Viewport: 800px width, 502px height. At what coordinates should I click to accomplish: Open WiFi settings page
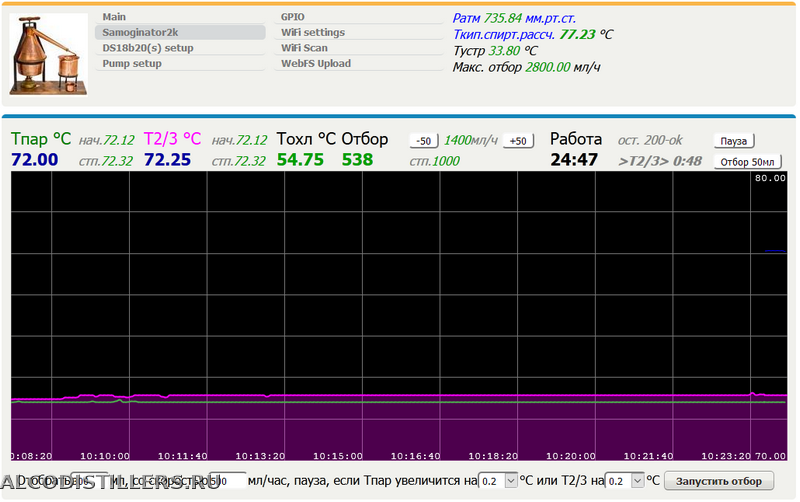(359, 32)
